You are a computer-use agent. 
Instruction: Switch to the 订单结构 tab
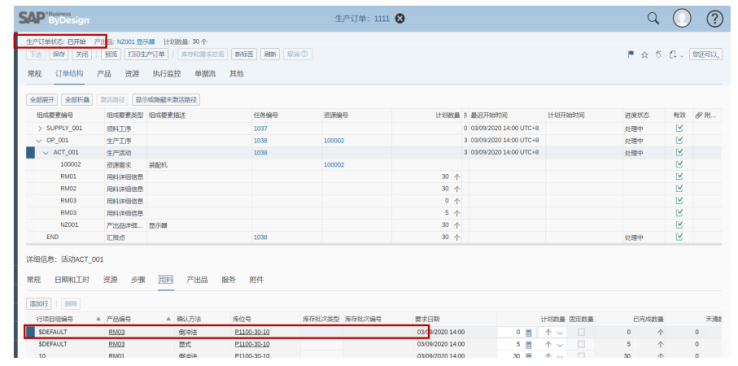69,73
